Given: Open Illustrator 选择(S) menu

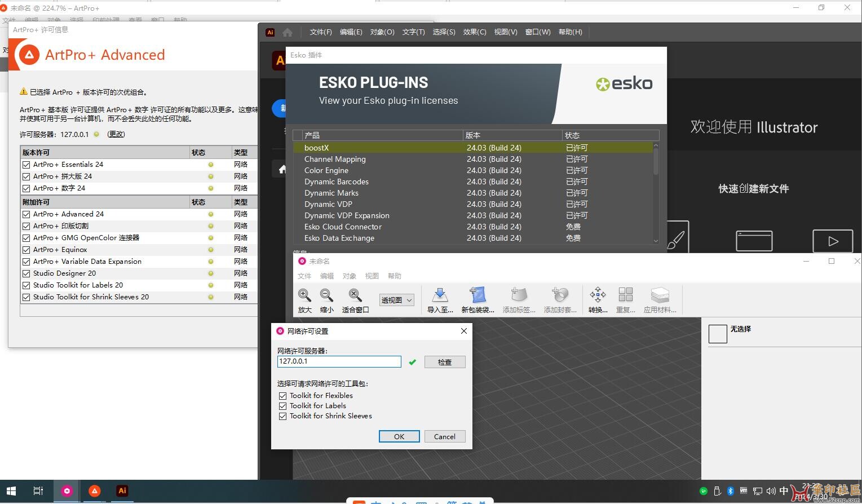Looking at the screenshot, I should tap(444, 32).
